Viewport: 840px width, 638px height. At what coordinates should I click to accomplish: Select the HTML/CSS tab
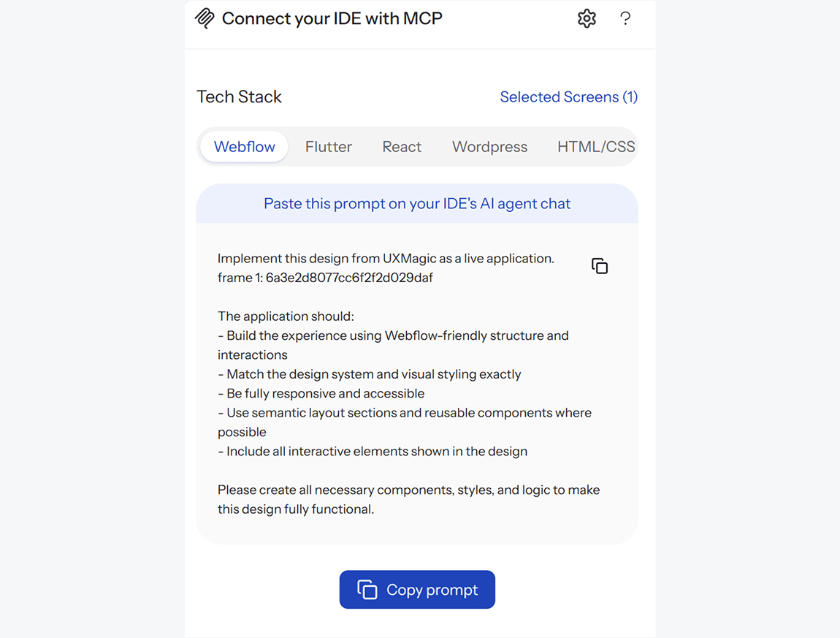(596, 146)
